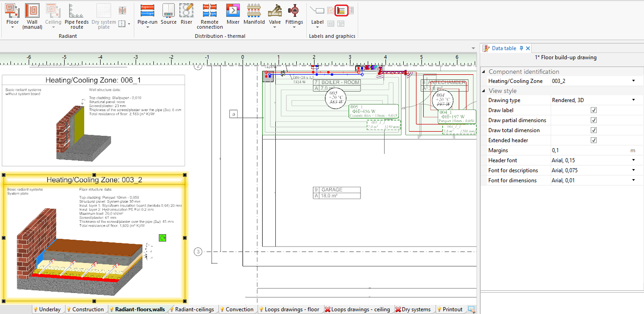Uncheck the Draw label checkbox
Screen dimensions: 644x314
[593, 110]
